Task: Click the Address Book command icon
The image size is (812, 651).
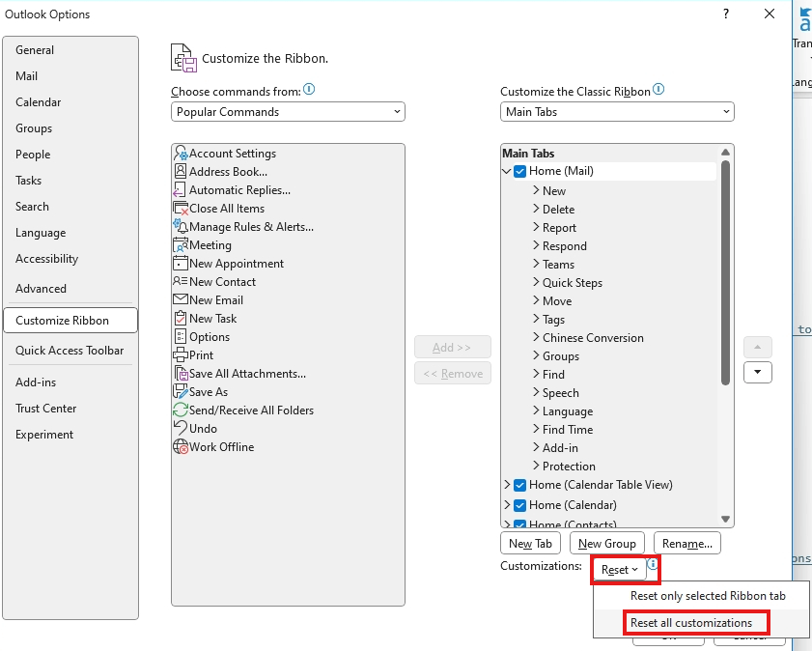Action: point(181,171)
